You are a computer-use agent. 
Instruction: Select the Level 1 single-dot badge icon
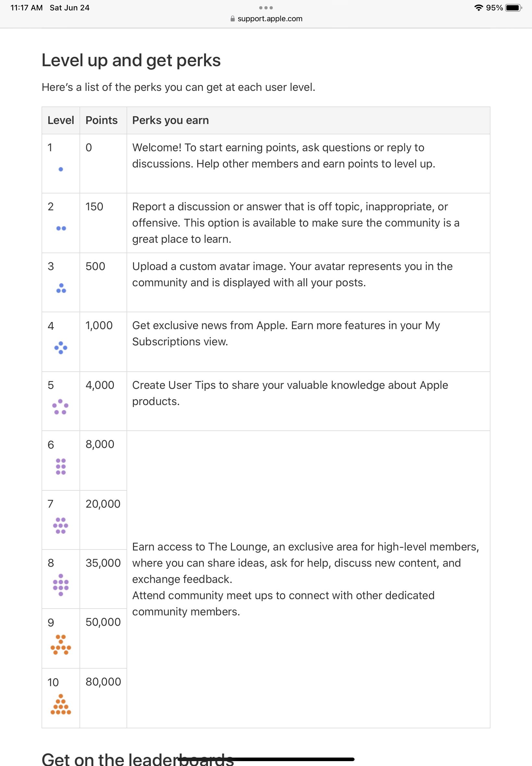click(x=60, y=169)
